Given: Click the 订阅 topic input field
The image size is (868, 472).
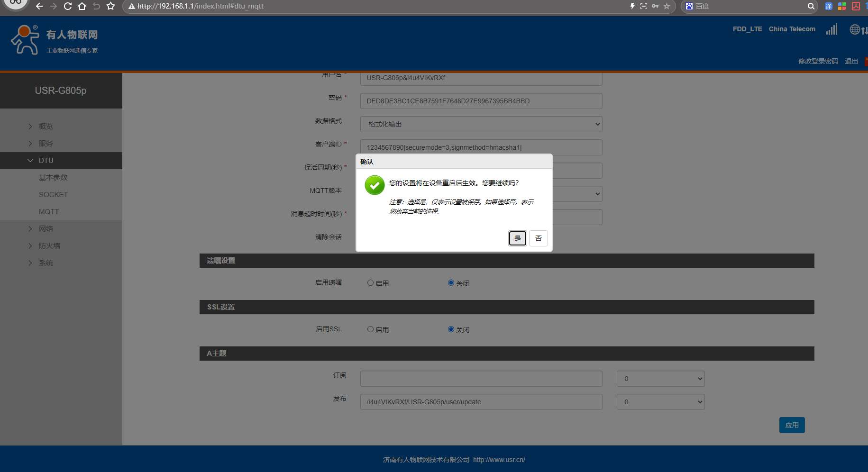Looking at the screenshot, I should tap(481, 379).
